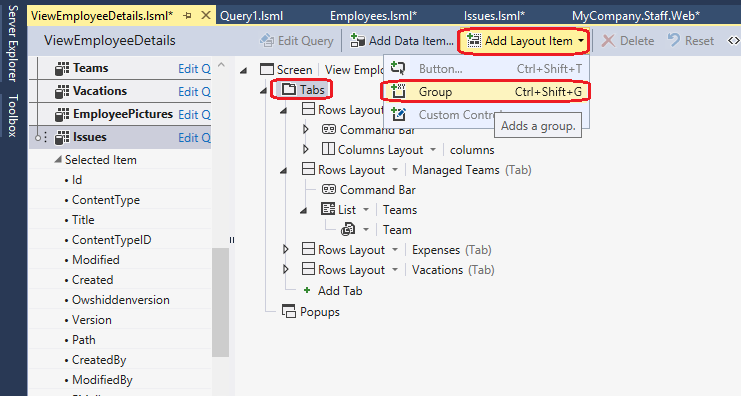Click the EmployeePictures query icon

[x=62, y=114]
